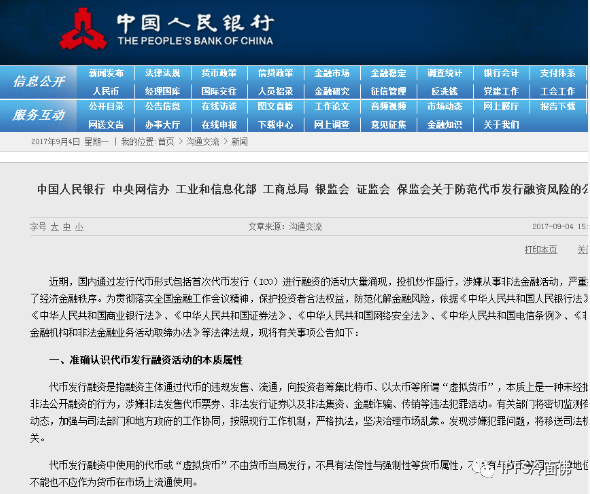Visit the 金融研究 page
590x494 pixels.
(332, 91)
